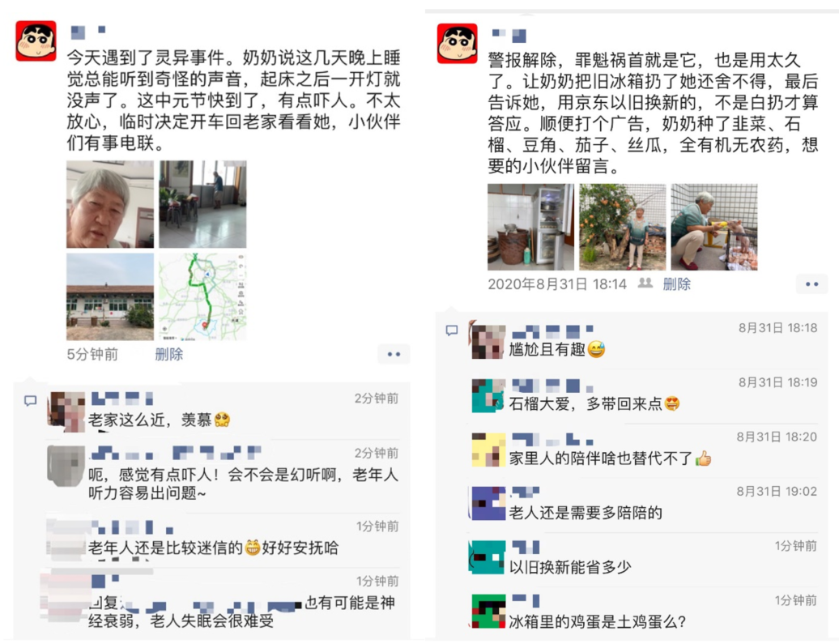Open green avatar of 土鸡蛋 commenter

pyautogui.click(x=488, y=611)
